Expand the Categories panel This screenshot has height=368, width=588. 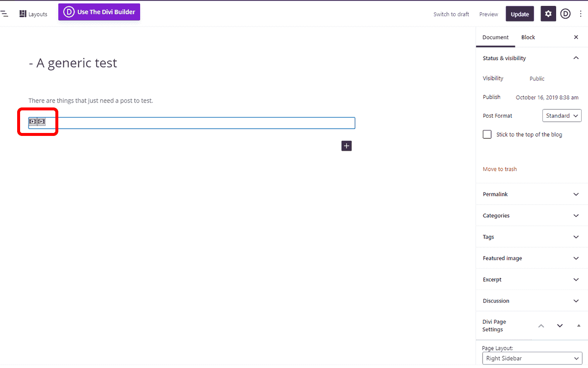tap(532, 215)
